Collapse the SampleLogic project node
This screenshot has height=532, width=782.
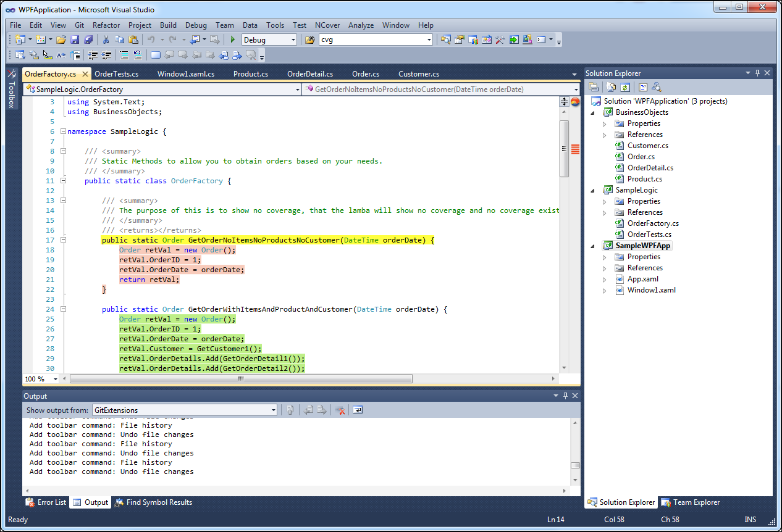click(593, 190)
